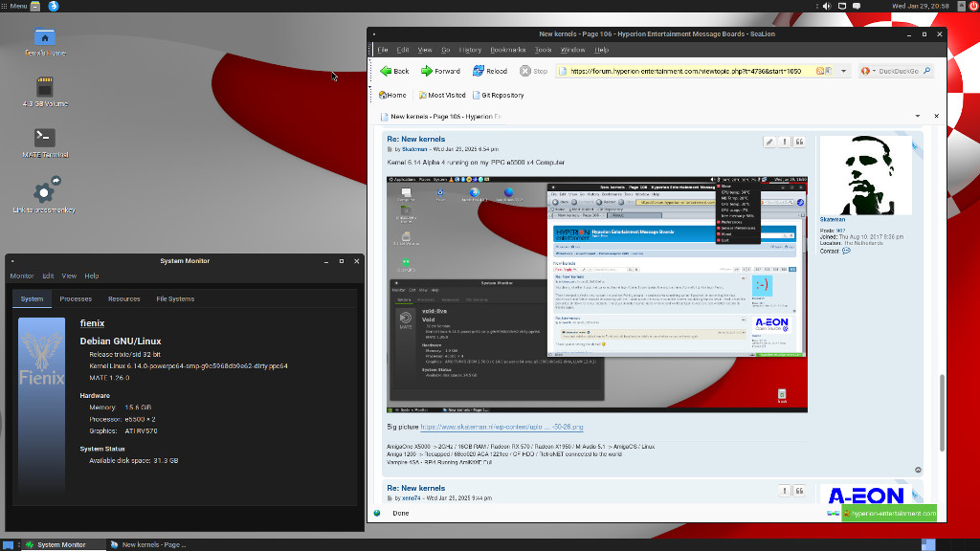Image resolution: width=980 pixels, height=551 pixels.
Task: Click Skateman's avatar image
Action: (865, 175)
